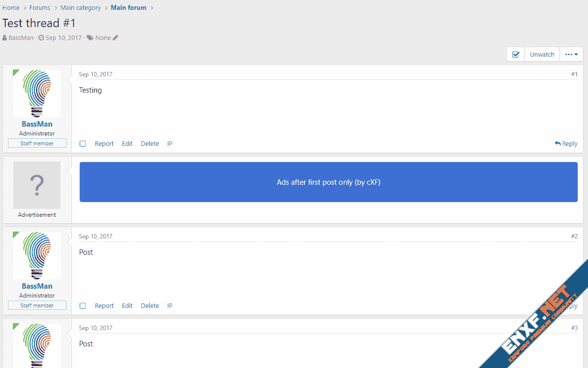Click the blue advertisement banner
588x368 pixels.
pyautogui.click(x=328, y=182)
